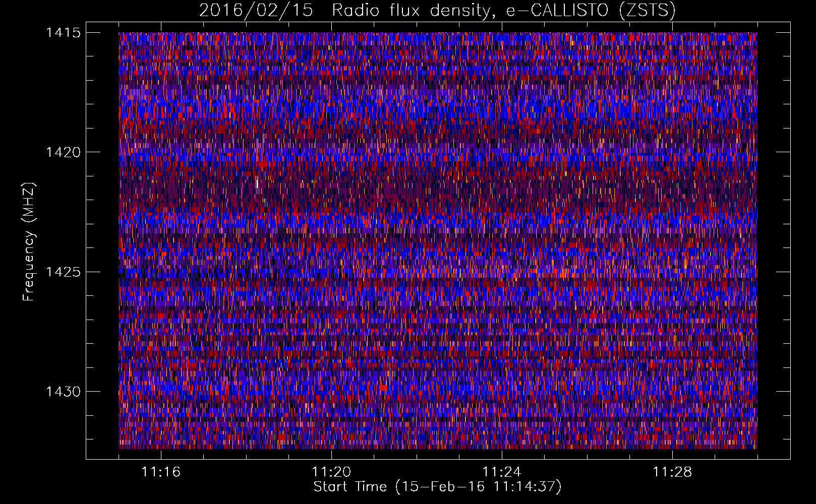This screenshot has height=504, width=816.
Task: Click the 'Frequency (MHZ)' axis label
Action: 29,241
